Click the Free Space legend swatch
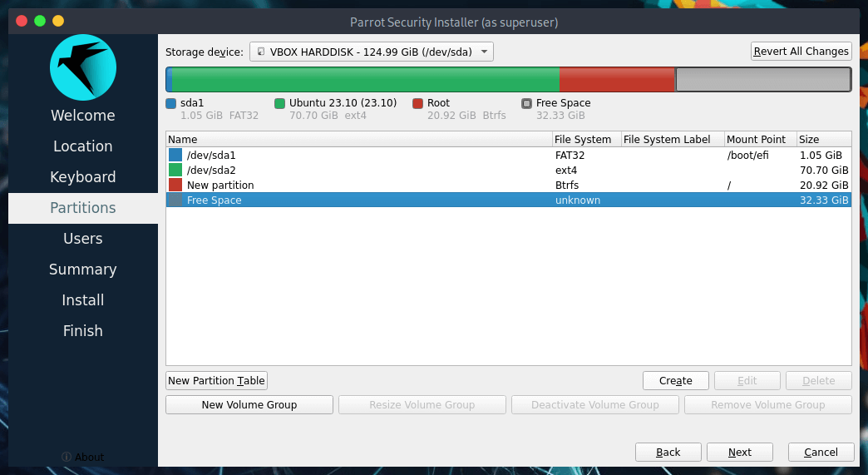 (526, 103)
